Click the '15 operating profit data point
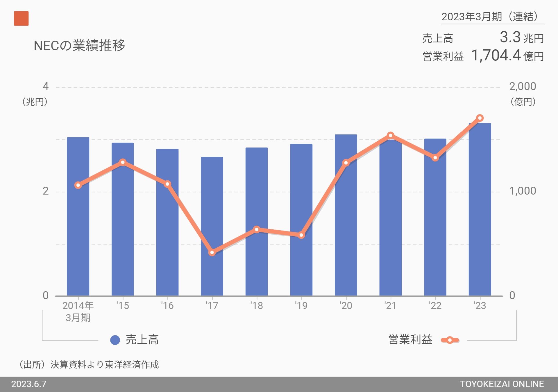The image size is (558, 392). point(123,162)
